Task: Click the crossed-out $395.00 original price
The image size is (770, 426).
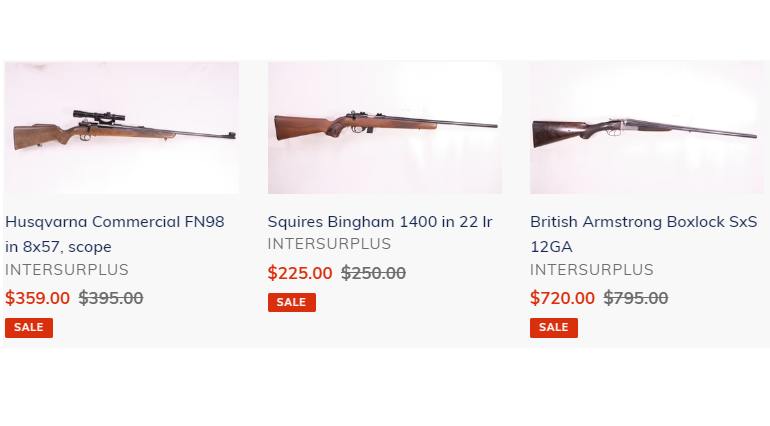Action: pos(111,298)
